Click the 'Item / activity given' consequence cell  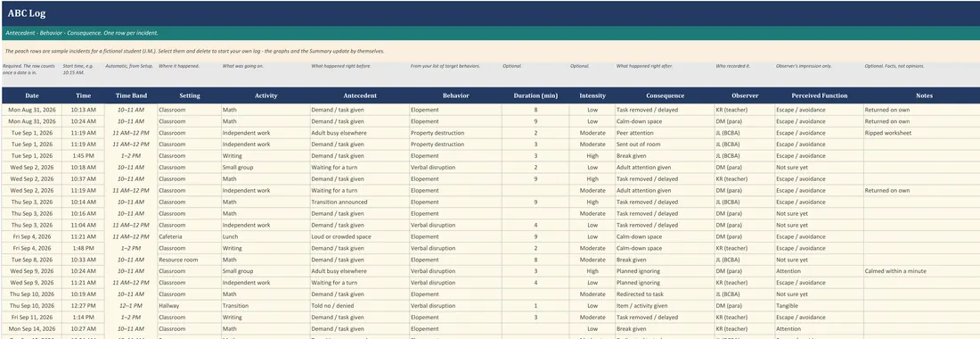click(x=665, y=306)
